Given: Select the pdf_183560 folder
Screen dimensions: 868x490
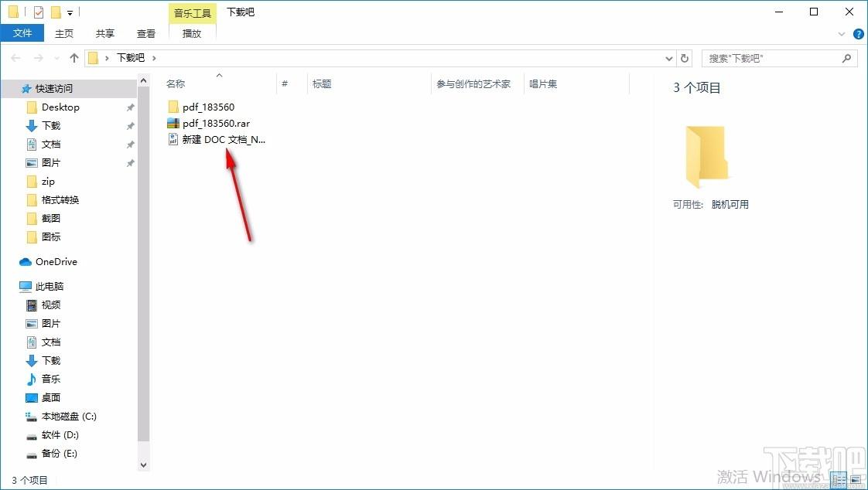Looking at the screenshot, I should point(208,107).
